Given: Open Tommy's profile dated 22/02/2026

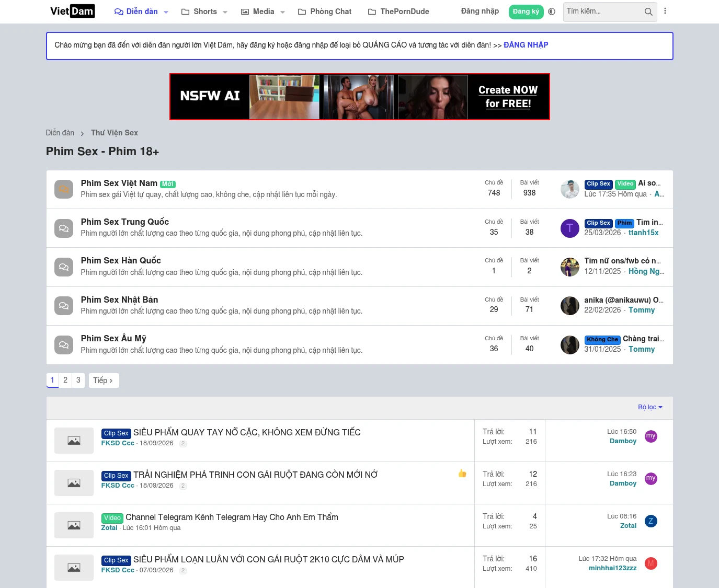Looking at the screenshot, I should click(642, 310).
